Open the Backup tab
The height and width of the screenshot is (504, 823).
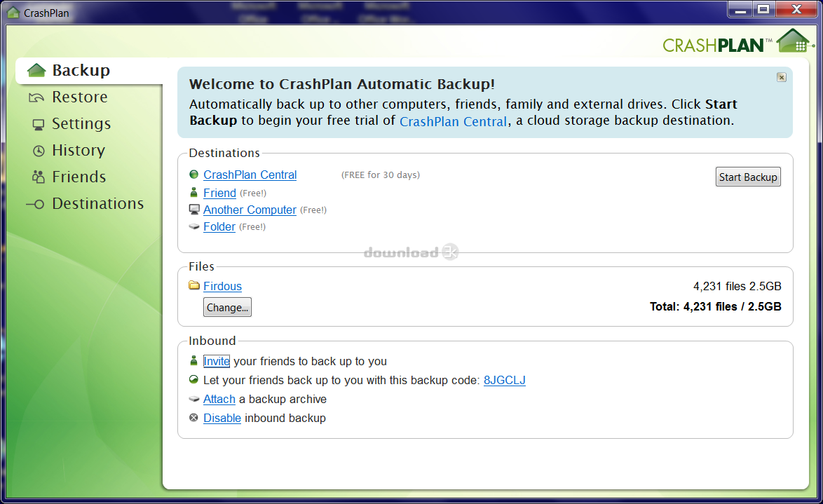pos(81,70)
